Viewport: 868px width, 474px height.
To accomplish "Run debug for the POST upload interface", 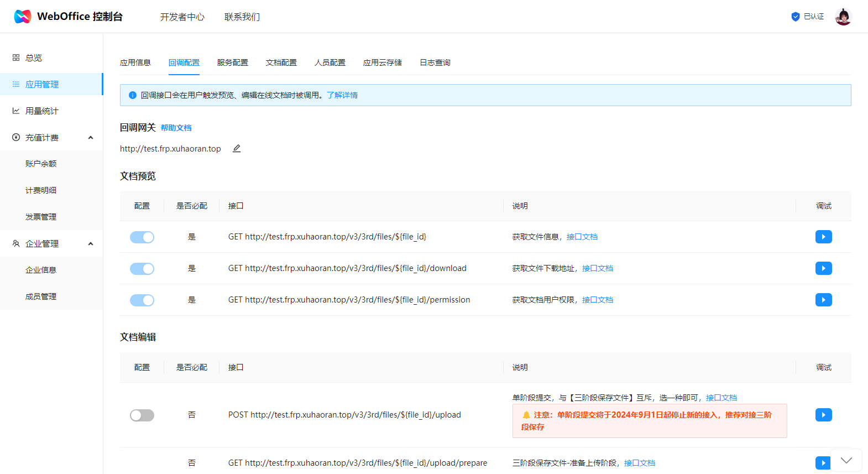I will click(824, 415).
